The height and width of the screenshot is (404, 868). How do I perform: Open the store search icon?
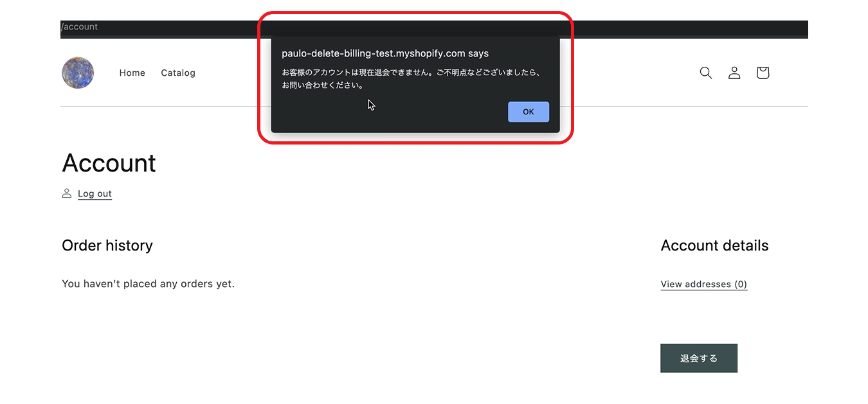pyautogui.click(x=706, y=73)
